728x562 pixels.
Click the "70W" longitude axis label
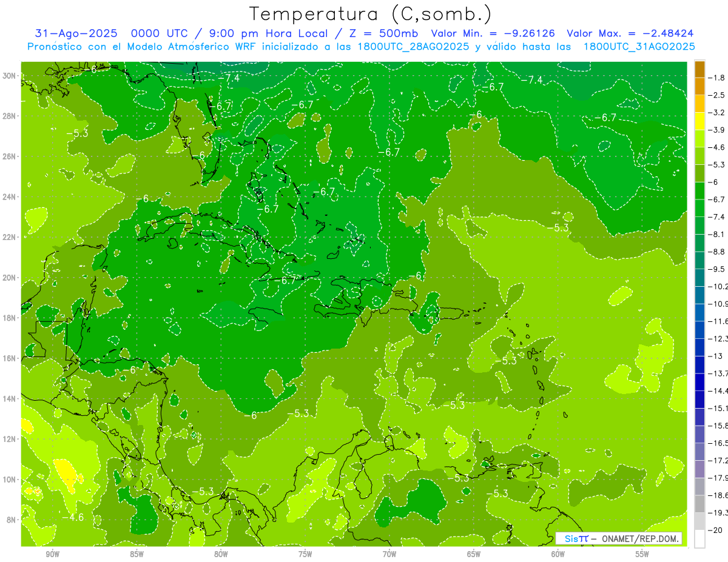[x=389, y=554]
